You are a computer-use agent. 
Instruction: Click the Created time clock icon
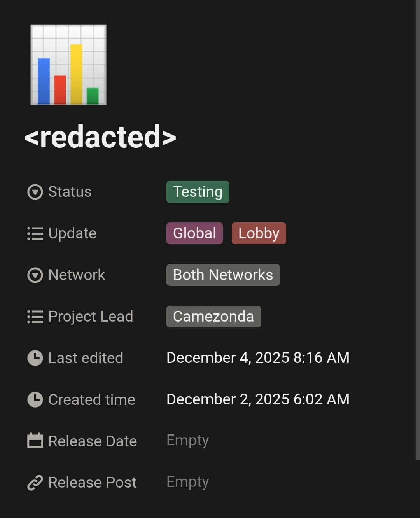[x=35, y=400]
